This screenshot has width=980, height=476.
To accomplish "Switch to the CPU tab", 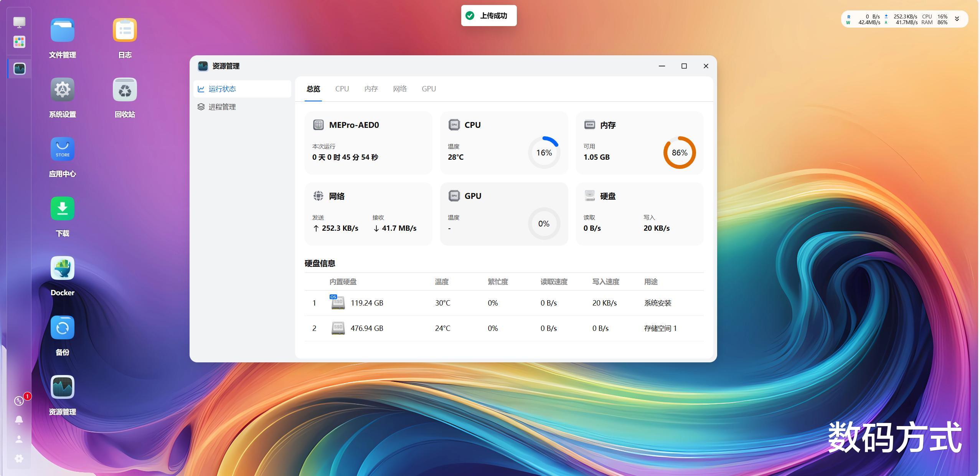I will point(342,89).
